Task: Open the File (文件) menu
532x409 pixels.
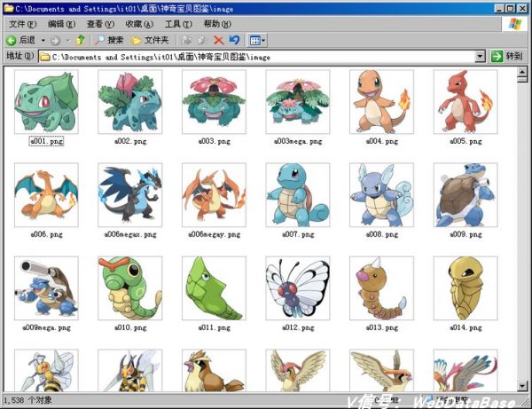Action: (x=22, y=24)
